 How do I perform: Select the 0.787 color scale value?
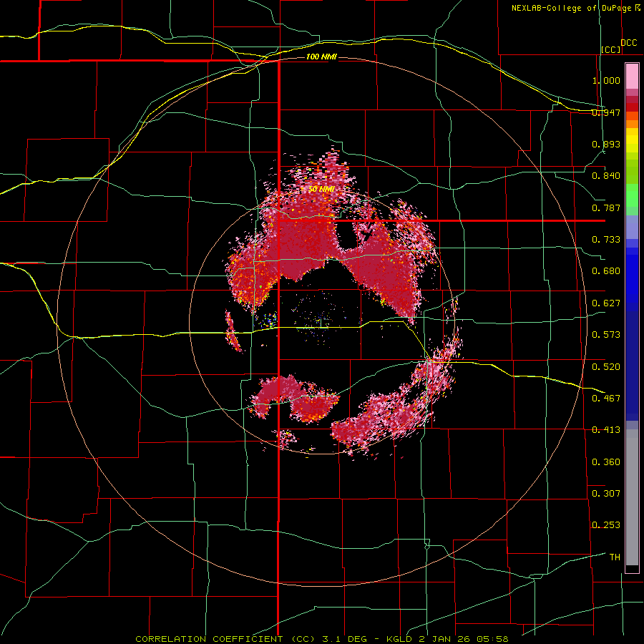pos(606,208)
